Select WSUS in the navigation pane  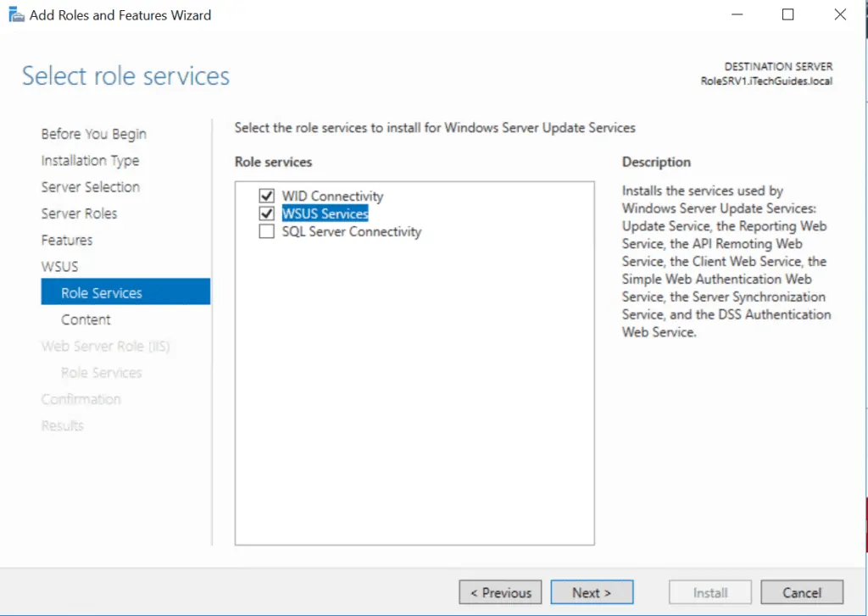coord(59,266)
